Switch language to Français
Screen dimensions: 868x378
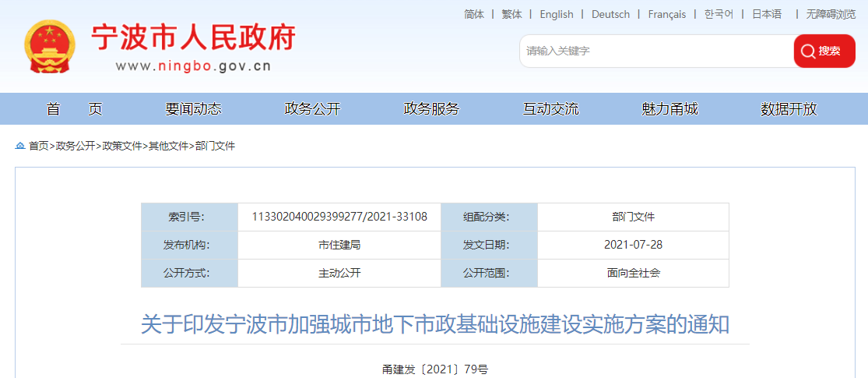coord(667,14)
